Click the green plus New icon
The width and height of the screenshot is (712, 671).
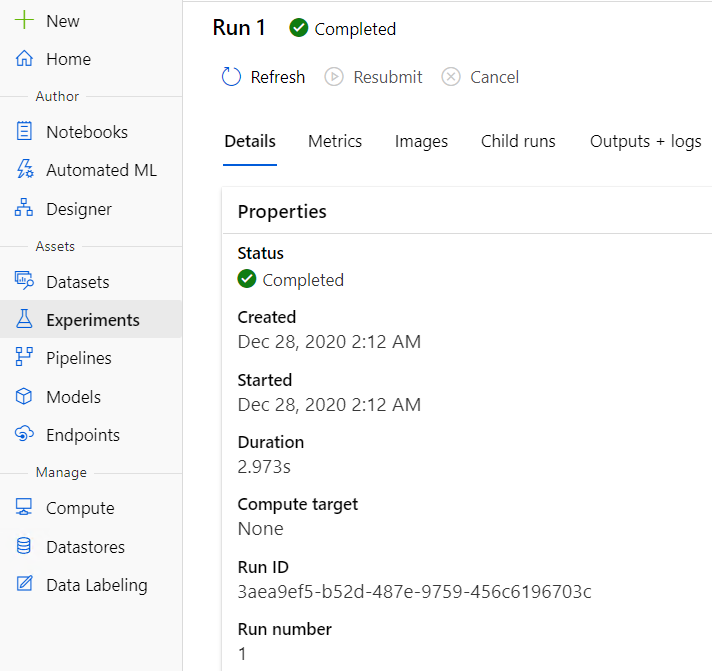24,20
